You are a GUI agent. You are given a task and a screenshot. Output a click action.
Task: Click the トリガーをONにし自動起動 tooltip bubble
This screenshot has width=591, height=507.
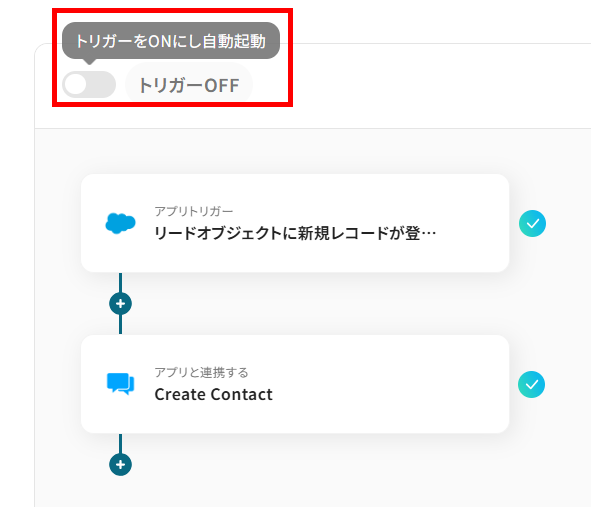[x=171, y=41]
